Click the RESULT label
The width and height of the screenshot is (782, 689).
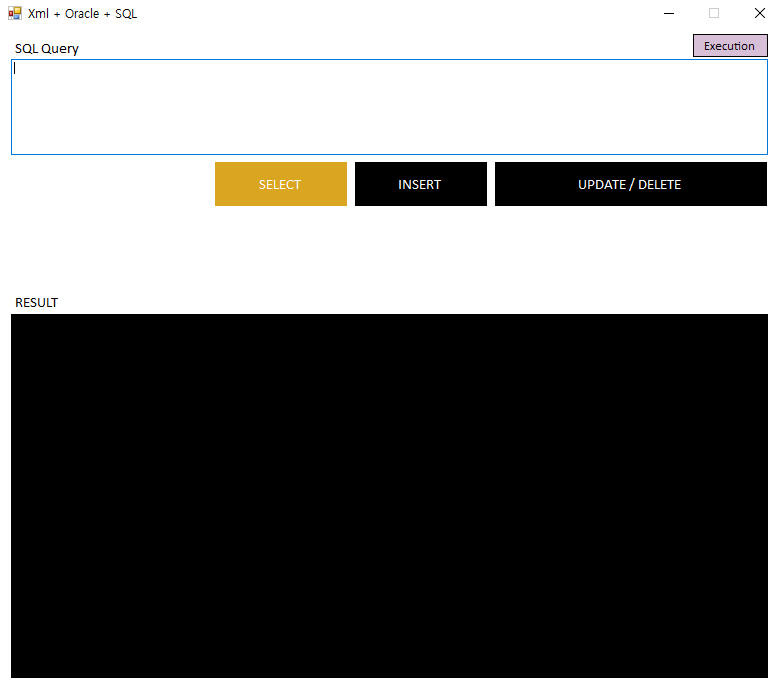coord(36,303)
